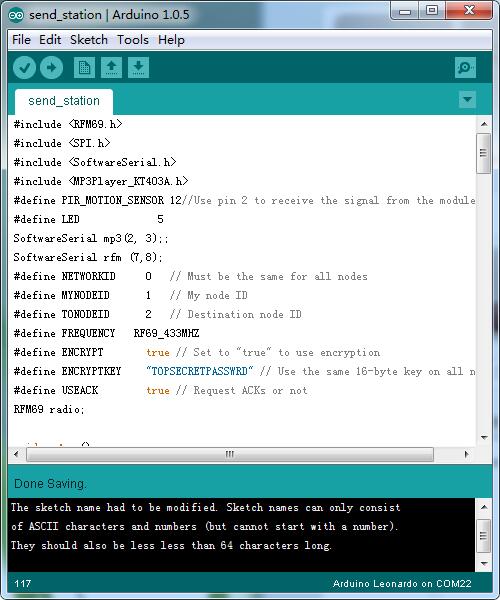Click the console text 'The sketch name had to be modified'
The height and width of the screenshot is (600, 500).
(114, 507)
